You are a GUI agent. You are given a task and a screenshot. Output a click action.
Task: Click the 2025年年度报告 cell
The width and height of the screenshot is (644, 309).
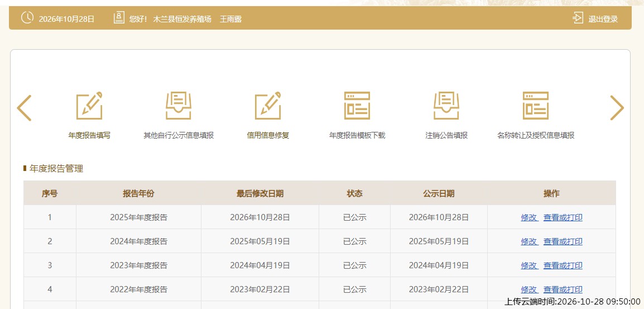pyautogui.click(x=138, y=217)
